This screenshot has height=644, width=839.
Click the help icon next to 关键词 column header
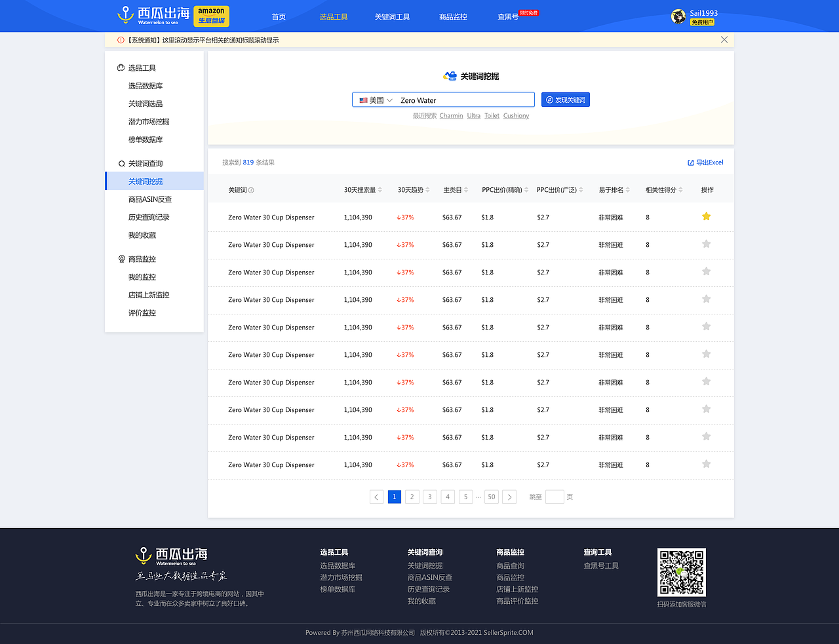pos(251,190)
